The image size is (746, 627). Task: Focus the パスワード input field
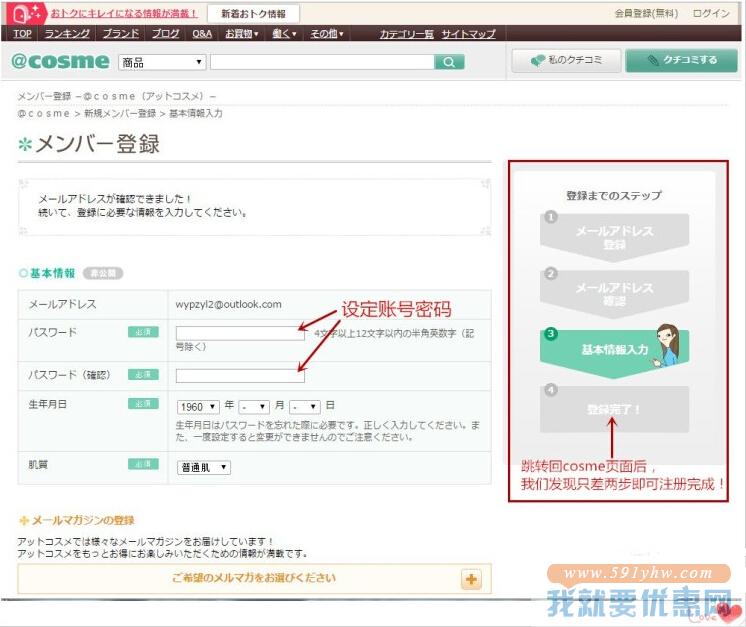pos(240,333)
